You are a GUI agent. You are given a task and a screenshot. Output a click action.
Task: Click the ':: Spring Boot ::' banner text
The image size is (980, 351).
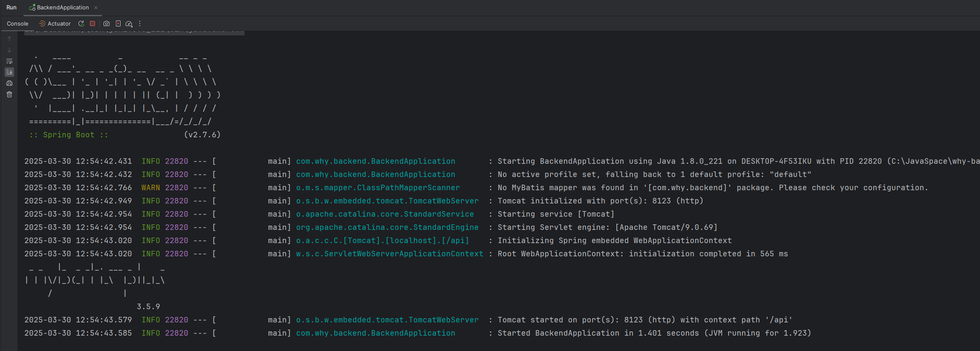[69, 135]
